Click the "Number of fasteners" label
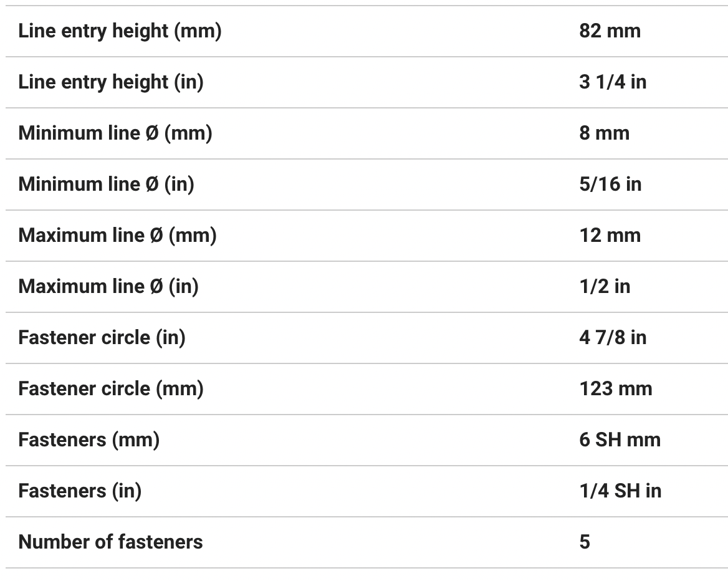The width and height of the screenshot is (728, 581). click(110, 542)
